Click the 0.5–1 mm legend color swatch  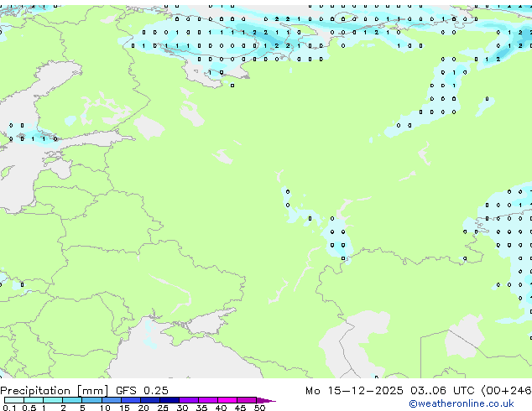[34, 400]
